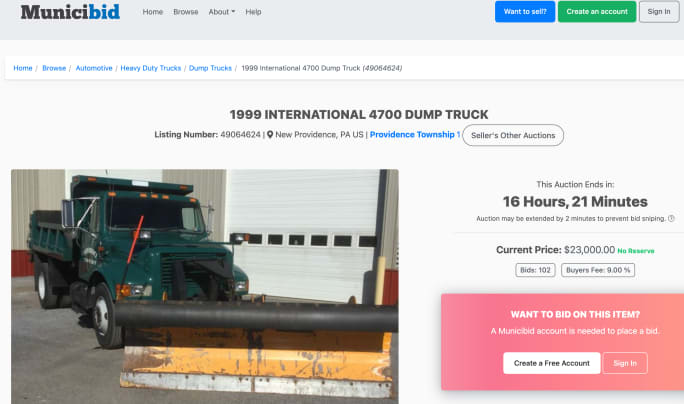The height and width of the screenshot is (404, 684).
Task: Click the dump truck photo
Action: click(x=204, y=285)
